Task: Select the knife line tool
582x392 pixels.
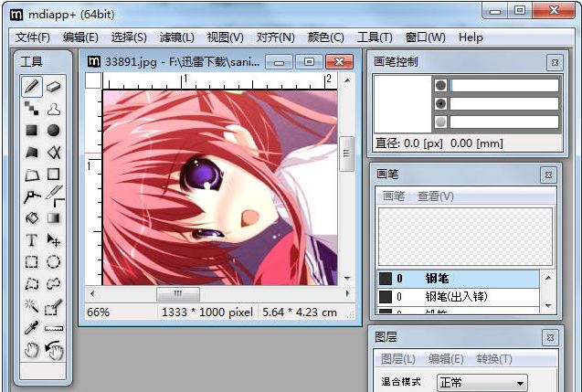Action: 53,195
